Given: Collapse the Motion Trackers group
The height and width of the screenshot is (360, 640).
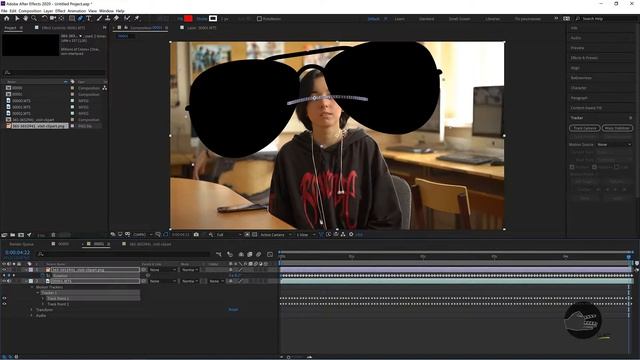Looking at the screenshot, I should pos(32,287).
